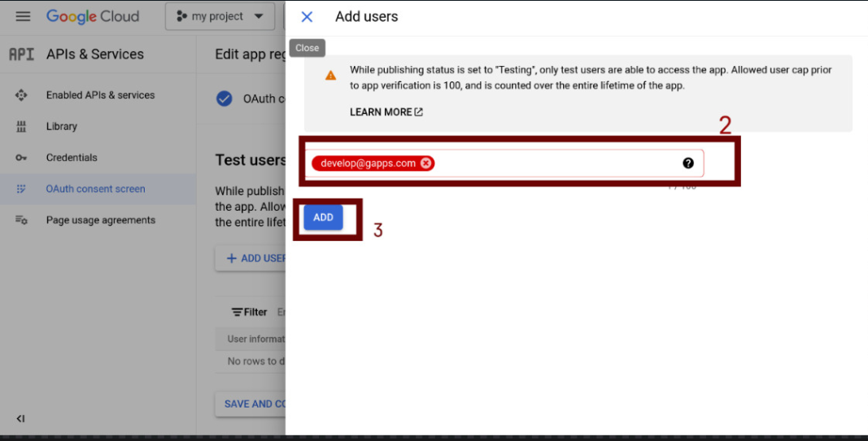This screenshot has width=868, height=441.
Task: Select Credentials in the sidebar
Action: coord(72,158)
